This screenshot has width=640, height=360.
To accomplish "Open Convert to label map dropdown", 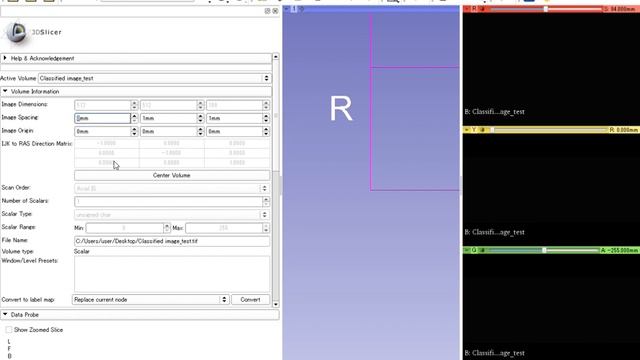I will 150,300.
